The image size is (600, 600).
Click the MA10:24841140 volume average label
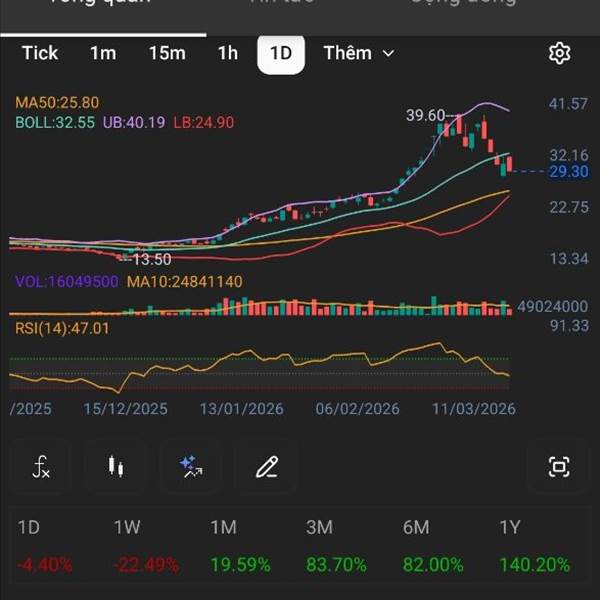point(184,282)
